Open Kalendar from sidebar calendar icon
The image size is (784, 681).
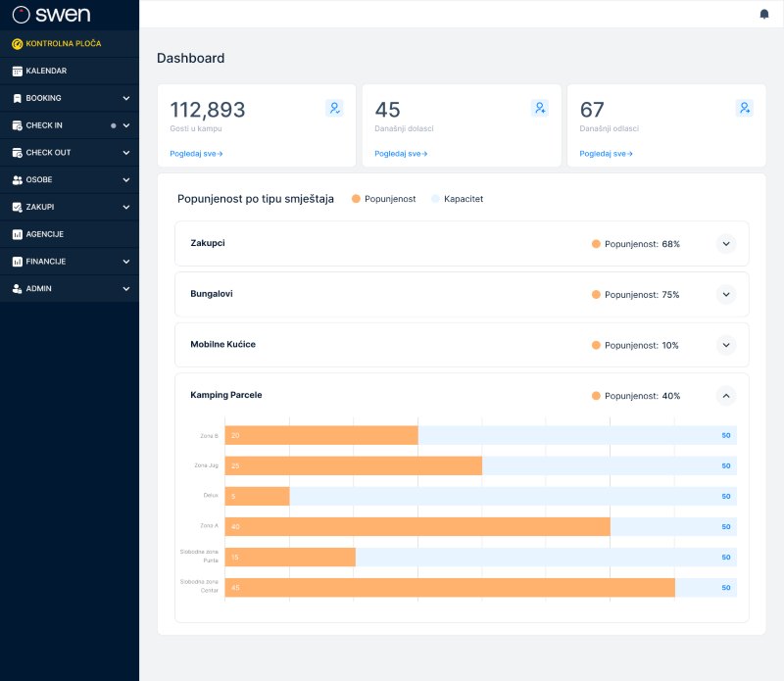pos(17,72)
